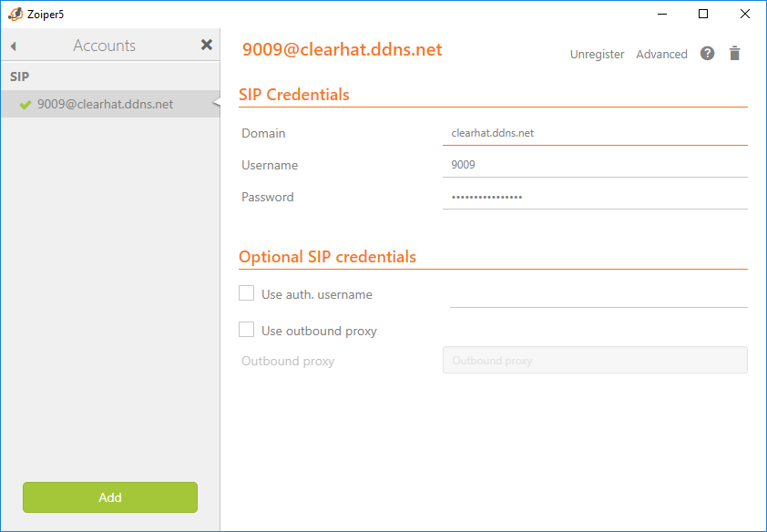
Task: Click the SIP section header
Action: click(x=19, y=77)
